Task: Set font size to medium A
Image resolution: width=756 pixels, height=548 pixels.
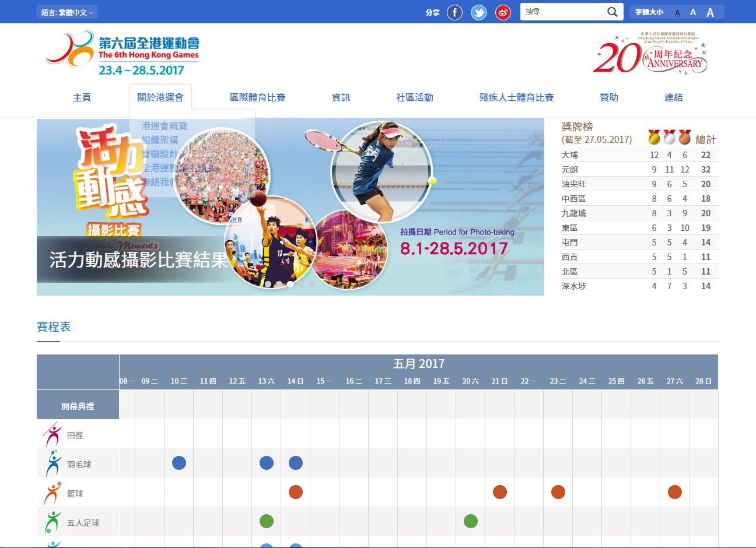Action: (x=693, y=12)
